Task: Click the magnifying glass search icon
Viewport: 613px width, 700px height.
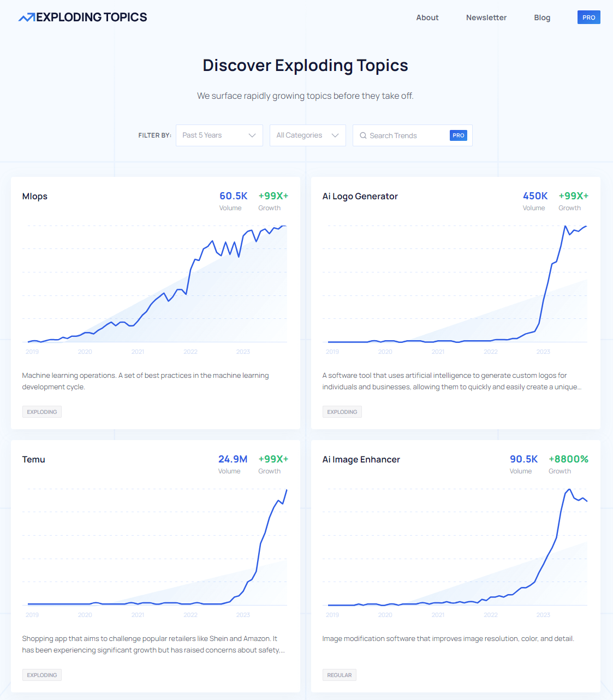Action: (x=363, y=135)
